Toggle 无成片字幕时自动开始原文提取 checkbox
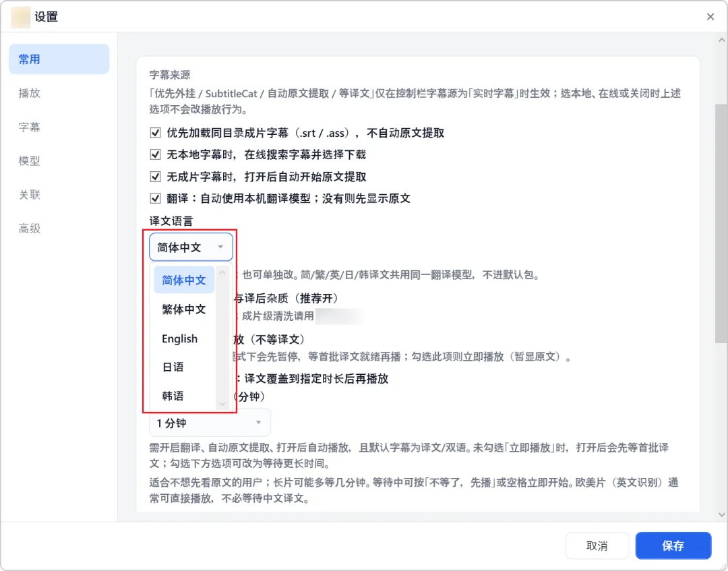 click(156, 177)
